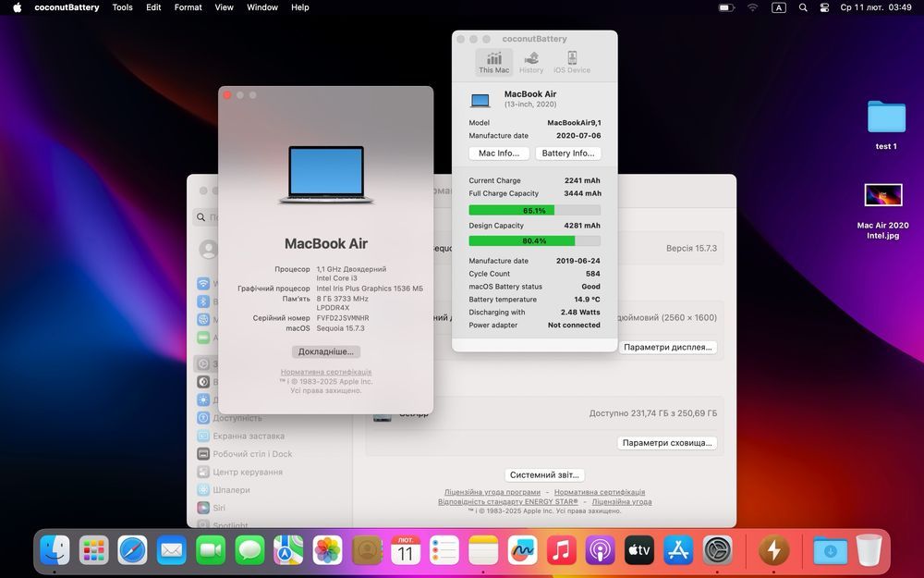Open App Store from the Dock
Viewport: 924px width, 578px height.
pos(678,551)
